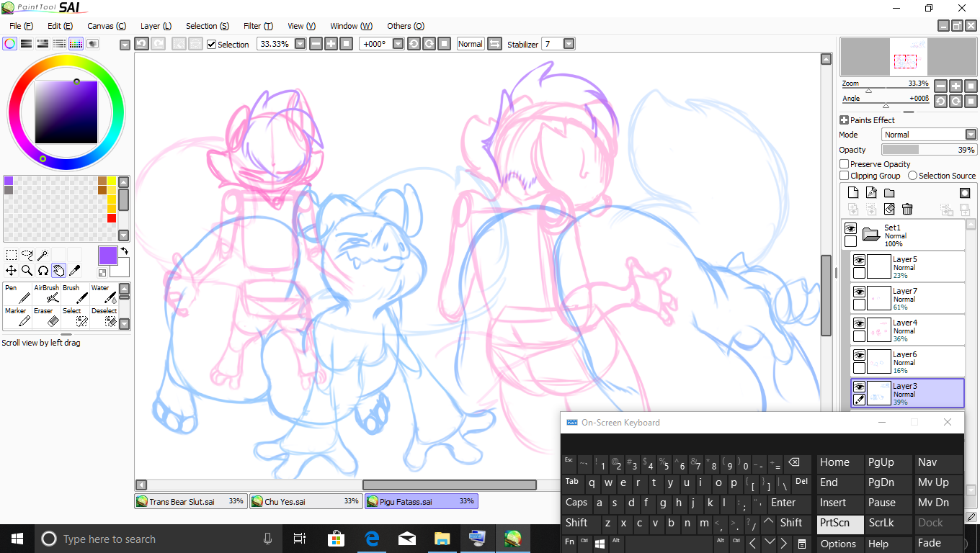Flip canvas view horizontally

(x=494, y=44)
